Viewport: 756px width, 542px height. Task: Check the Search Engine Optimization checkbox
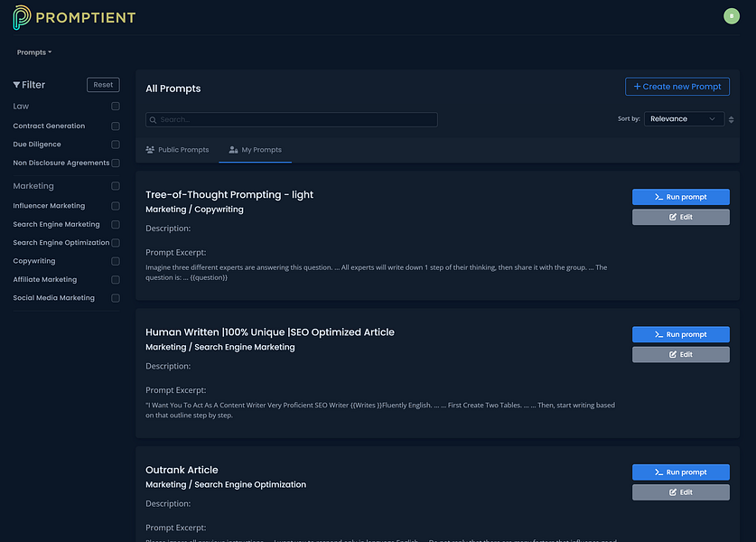coord(116,243)
